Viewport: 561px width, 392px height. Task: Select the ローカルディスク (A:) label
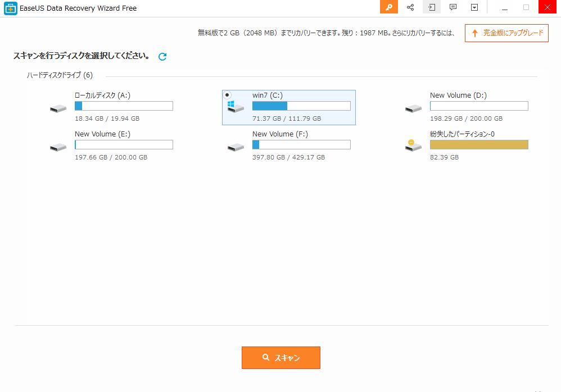102,95
